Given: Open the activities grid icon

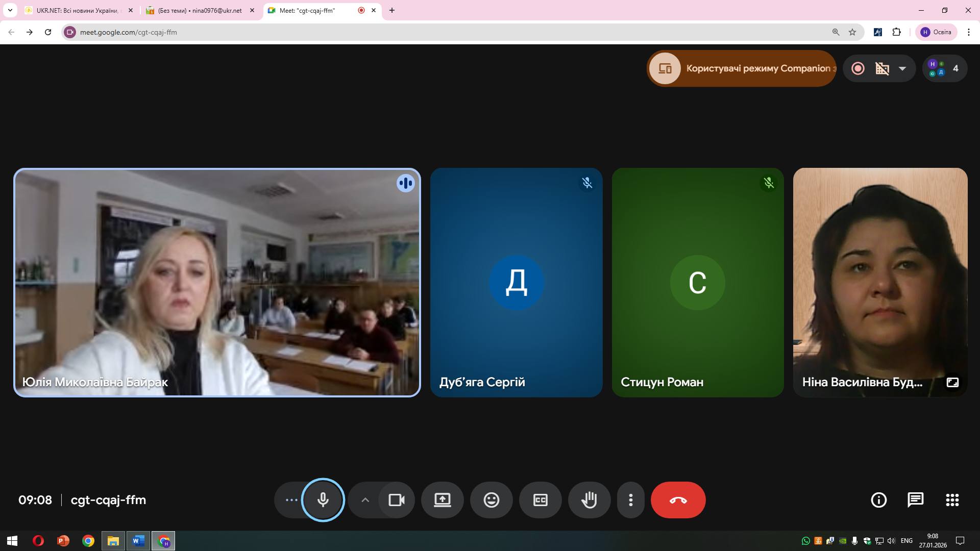Looking at the screenshot, I should tap(952, 500).
